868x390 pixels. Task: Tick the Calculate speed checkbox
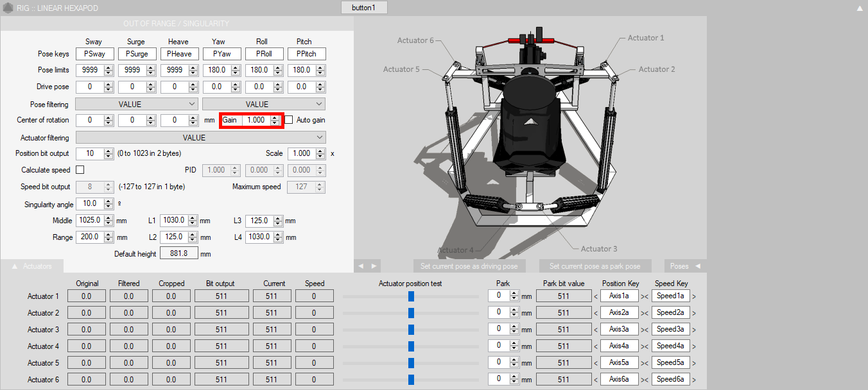tap(80, 170)
